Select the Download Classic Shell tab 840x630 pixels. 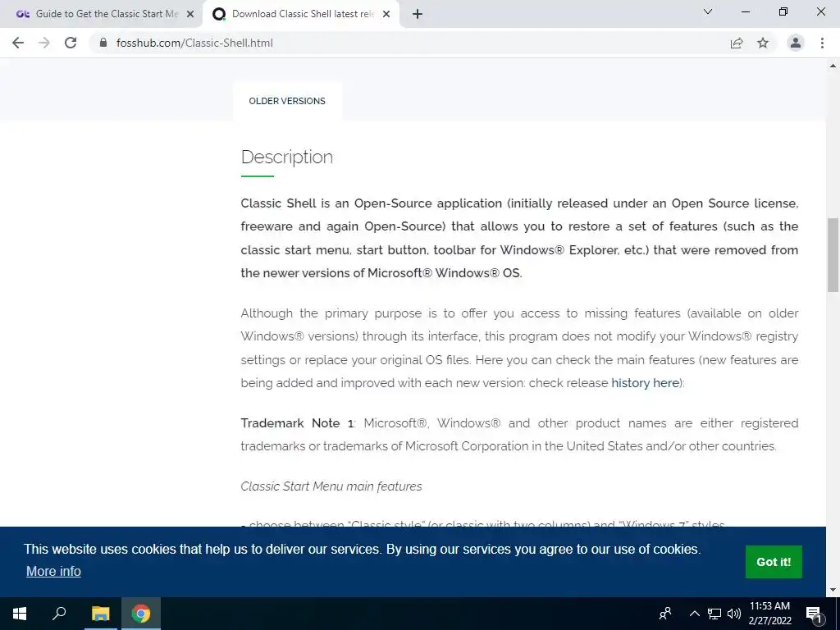[x=301, y=14]
